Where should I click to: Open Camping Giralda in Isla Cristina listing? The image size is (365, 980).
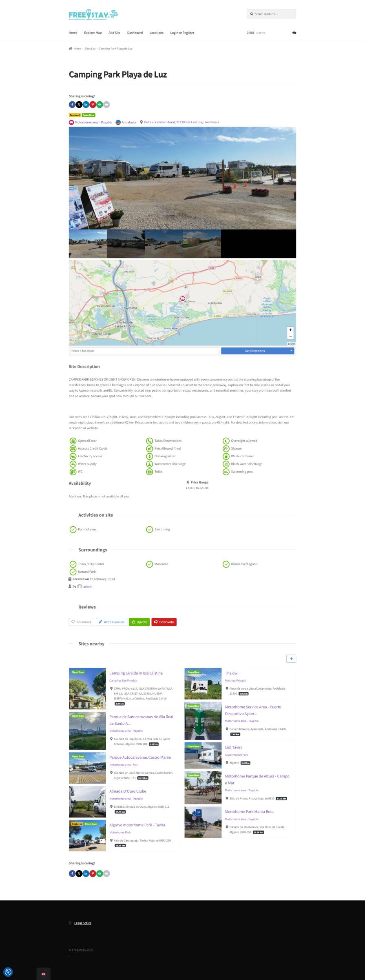pos(136,673)
